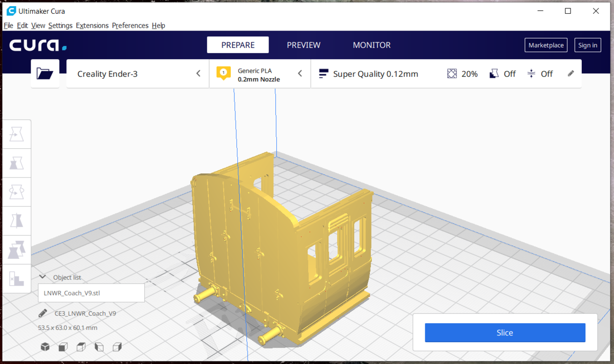
Task: Switch to 3D perspective view cube icon
Action: click(x=45, y=347)
